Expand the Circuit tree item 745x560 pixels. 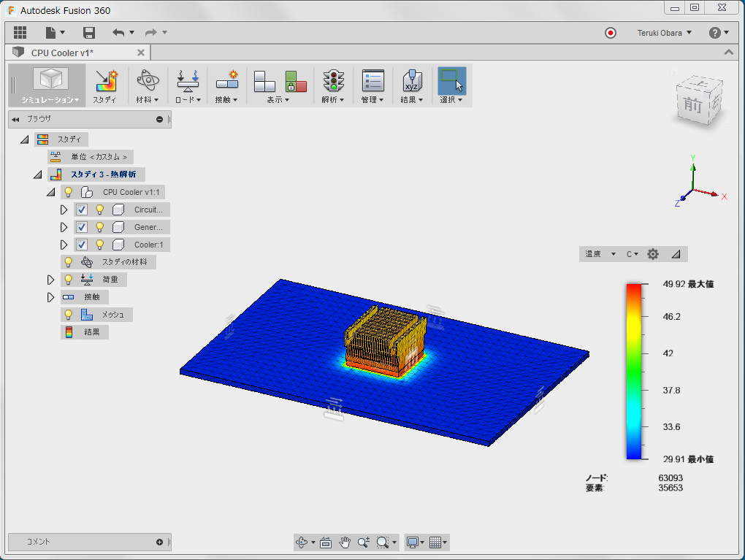pos(64,210)
